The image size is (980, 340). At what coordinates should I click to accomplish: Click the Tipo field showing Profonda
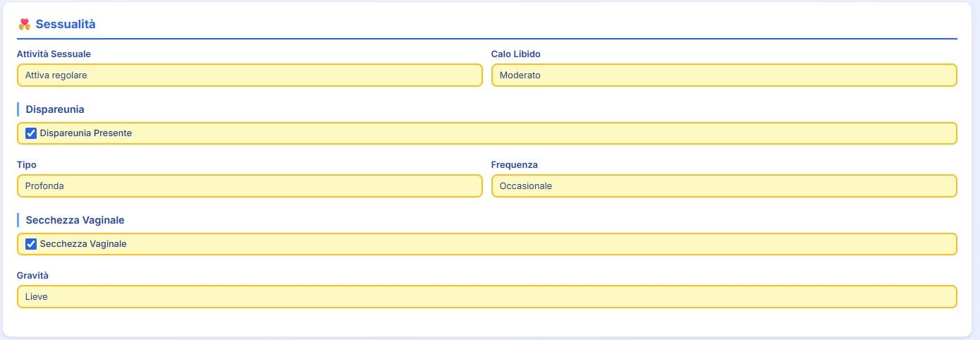250,186
